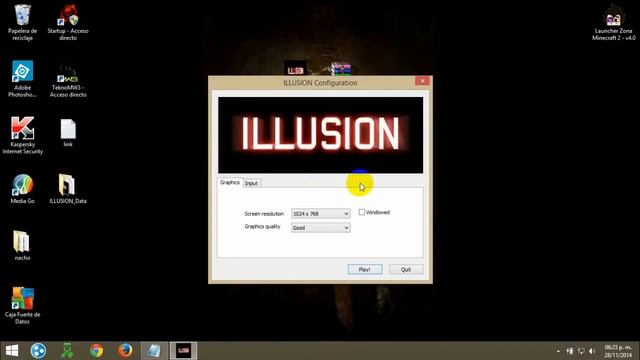Select the ILLUSION_Data folder icon
The image size is (640, 360).
[x=68, y=189]
